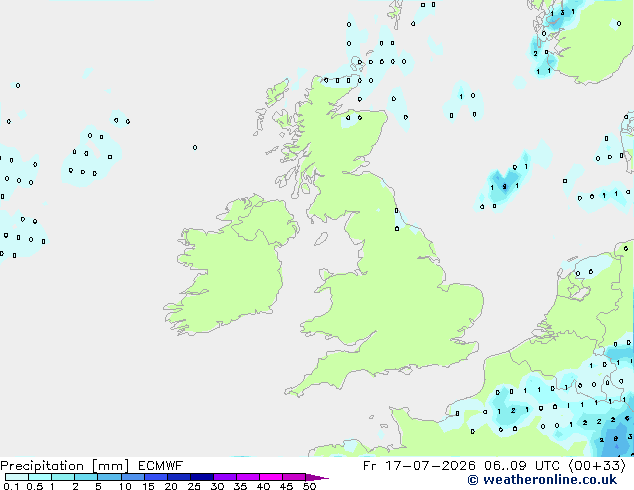Click the '06..09 UTC' time text

point(522,466)
